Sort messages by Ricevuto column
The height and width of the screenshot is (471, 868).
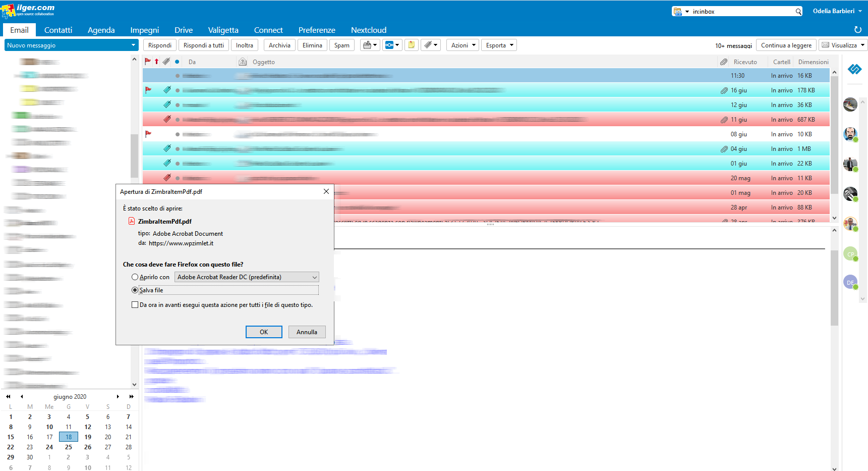[x=745, y=62]
